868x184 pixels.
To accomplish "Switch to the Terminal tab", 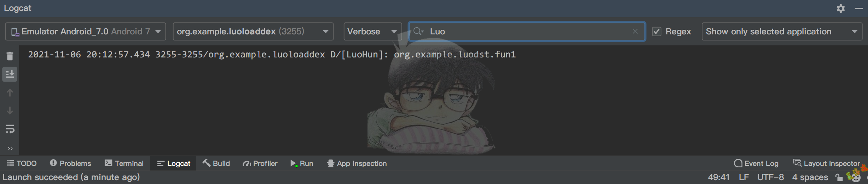I will 124,163.
